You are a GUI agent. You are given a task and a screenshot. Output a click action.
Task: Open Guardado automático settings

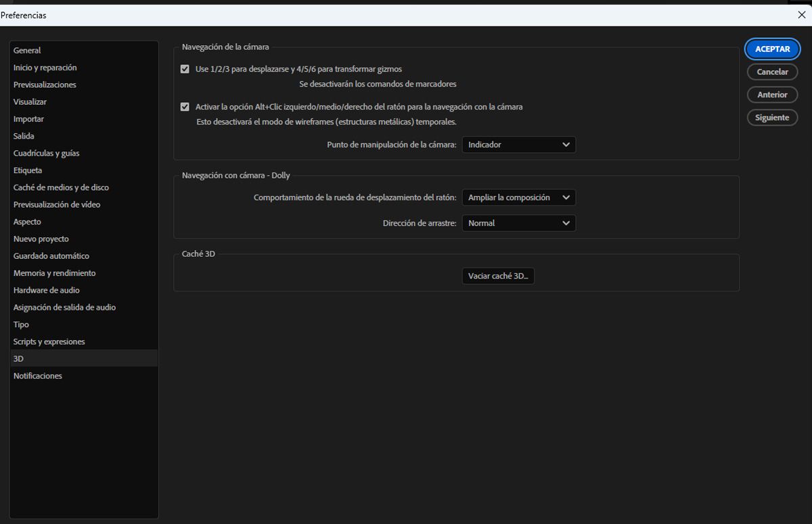84,256
